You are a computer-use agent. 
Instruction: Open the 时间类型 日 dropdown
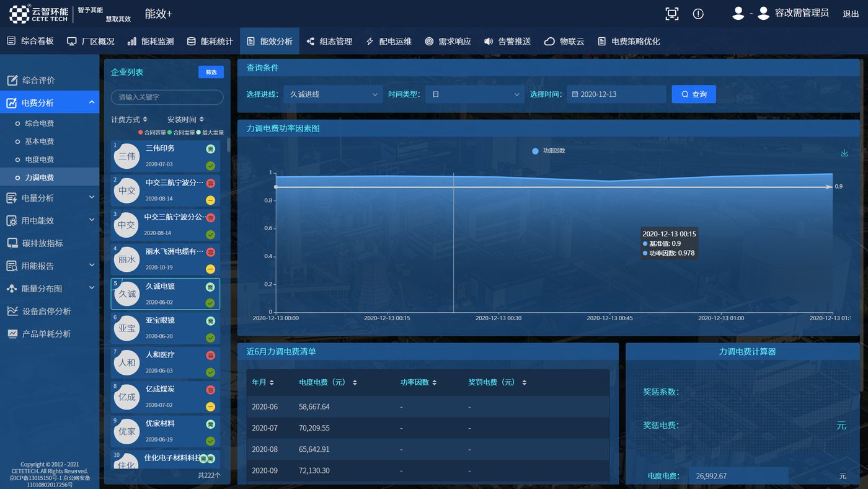[475, 94]
